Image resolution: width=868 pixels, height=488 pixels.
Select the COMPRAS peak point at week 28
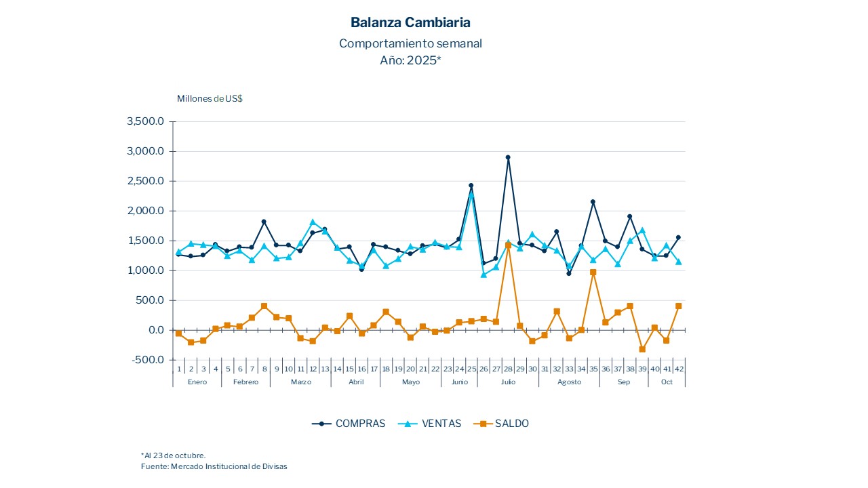point(508,157)
